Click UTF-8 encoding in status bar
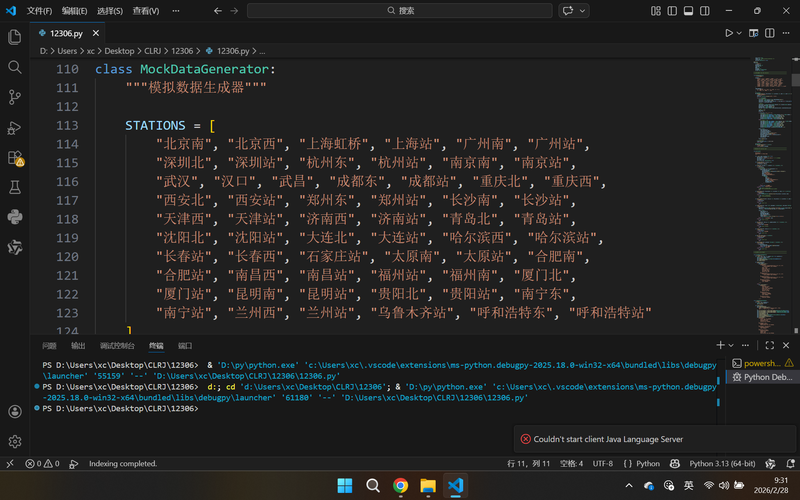The width and height of the screenshot is (800, 500). click(602, 464)
